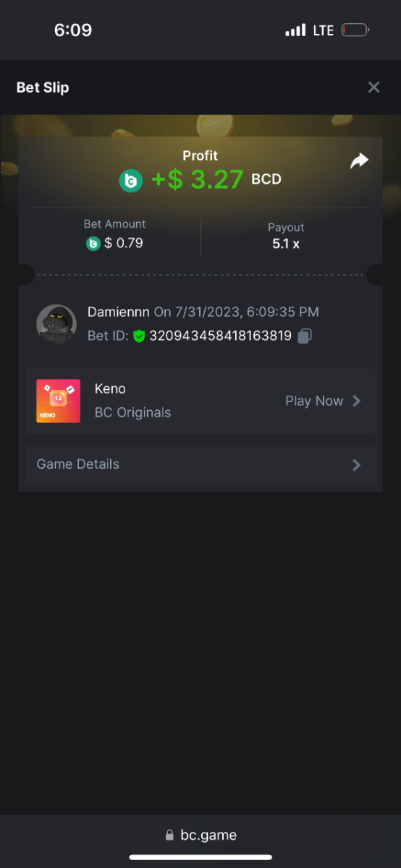Tap the green verified shield icon
This screenshot has height=868, width=401.
pyautogui.click(x=140, y=336)
